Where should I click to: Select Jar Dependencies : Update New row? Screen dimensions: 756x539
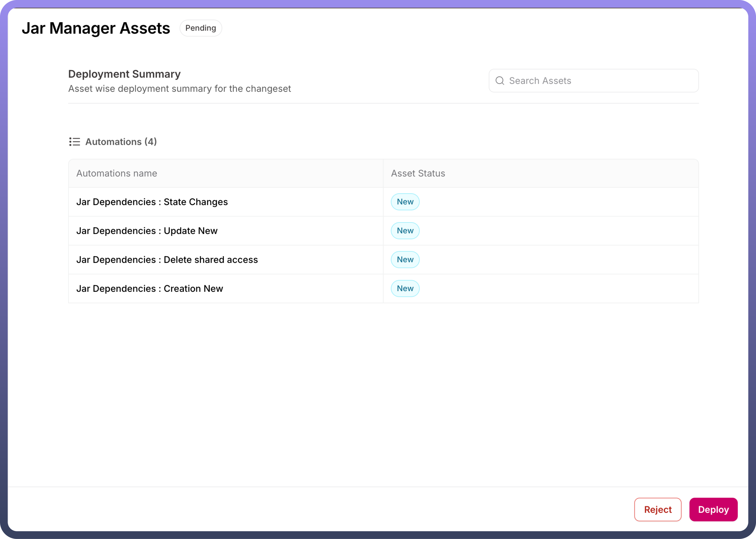click(x=147, y=231)
